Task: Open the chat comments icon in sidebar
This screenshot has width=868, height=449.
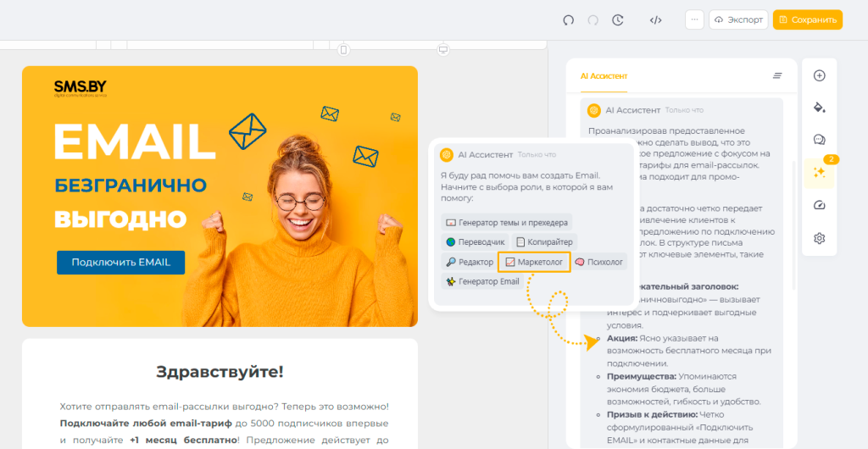Action: (x=819, y=140)
